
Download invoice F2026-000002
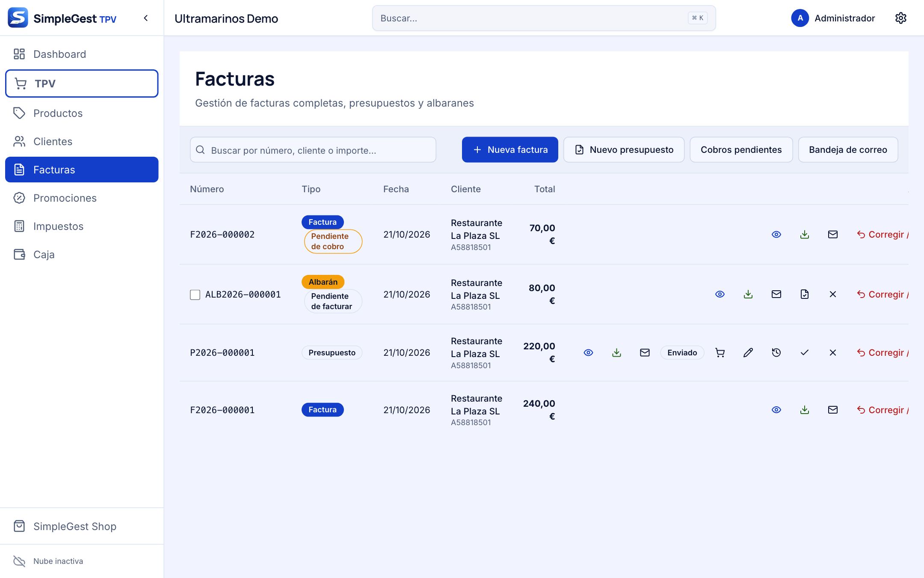pyautogui.click(x=805, y=234)
